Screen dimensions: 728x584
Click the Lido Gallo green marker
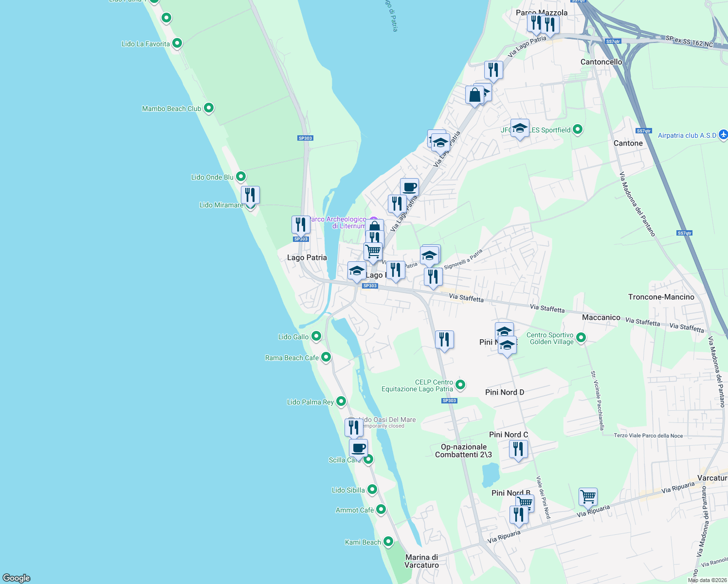coord(316,336)
